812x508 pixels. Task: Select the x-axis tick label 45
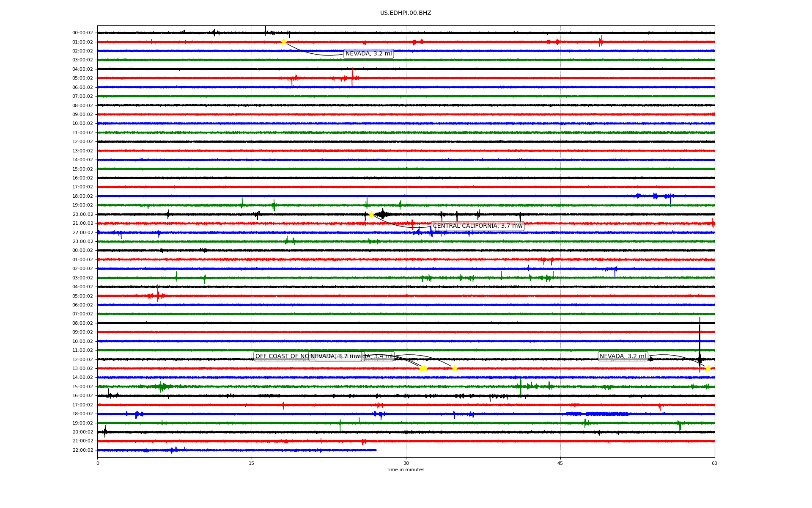[560, 463]
